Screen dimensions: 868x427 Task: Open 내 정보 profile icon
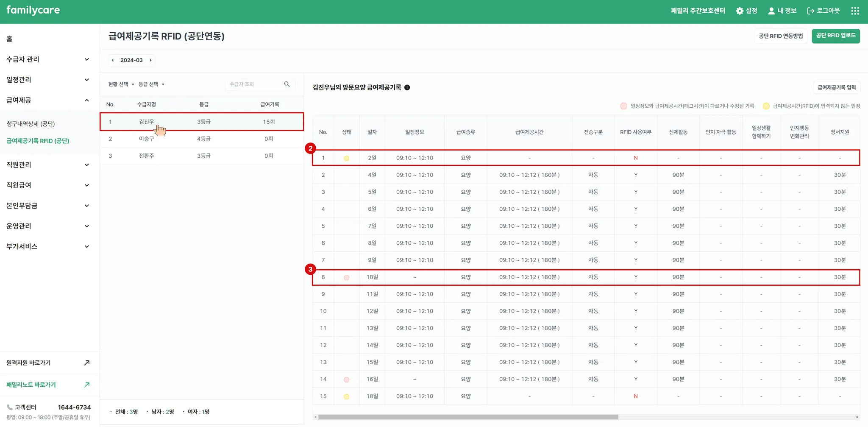pos(771,11)
